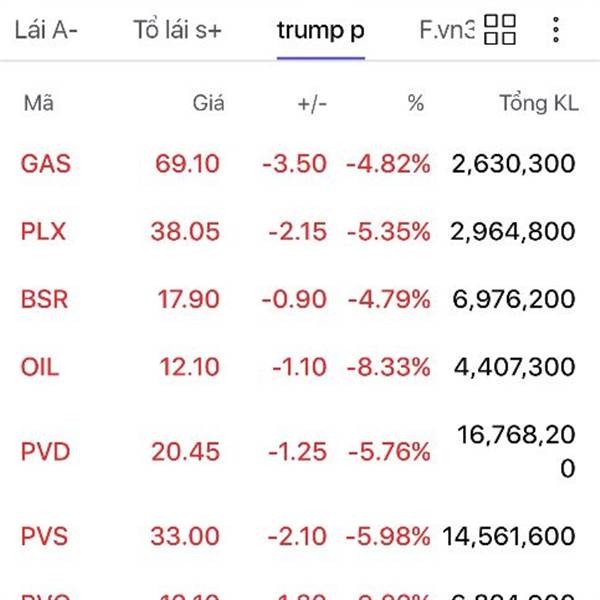Open the PVS stock row
The width and height of the screenshot is (600, 600).
point(300,536)
